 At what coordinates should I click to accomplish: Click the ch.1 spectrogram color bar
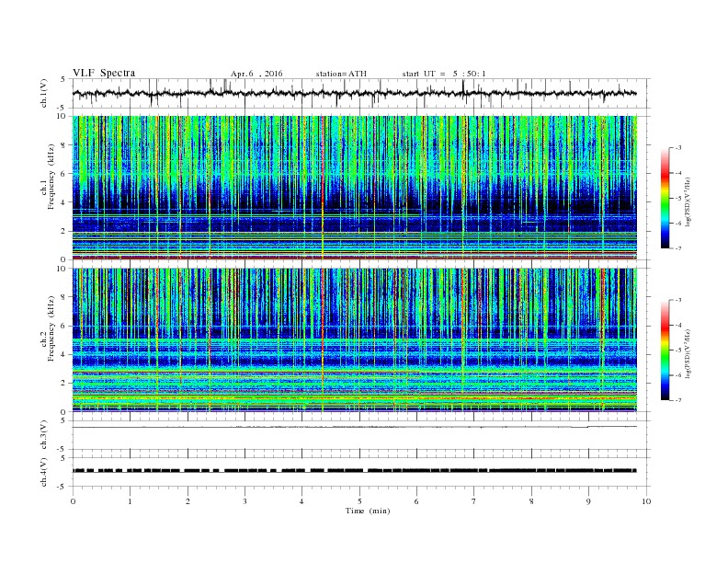tap(665, 198)
